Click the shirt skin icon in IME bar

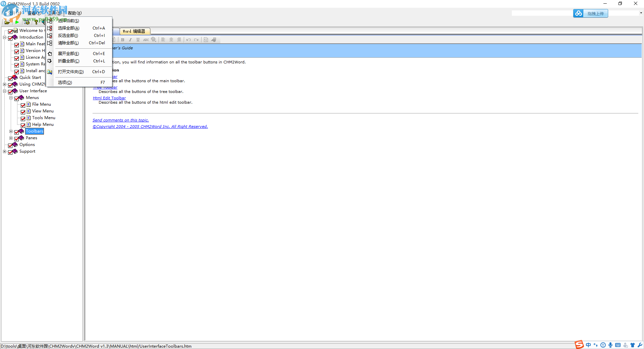(633, 345)
